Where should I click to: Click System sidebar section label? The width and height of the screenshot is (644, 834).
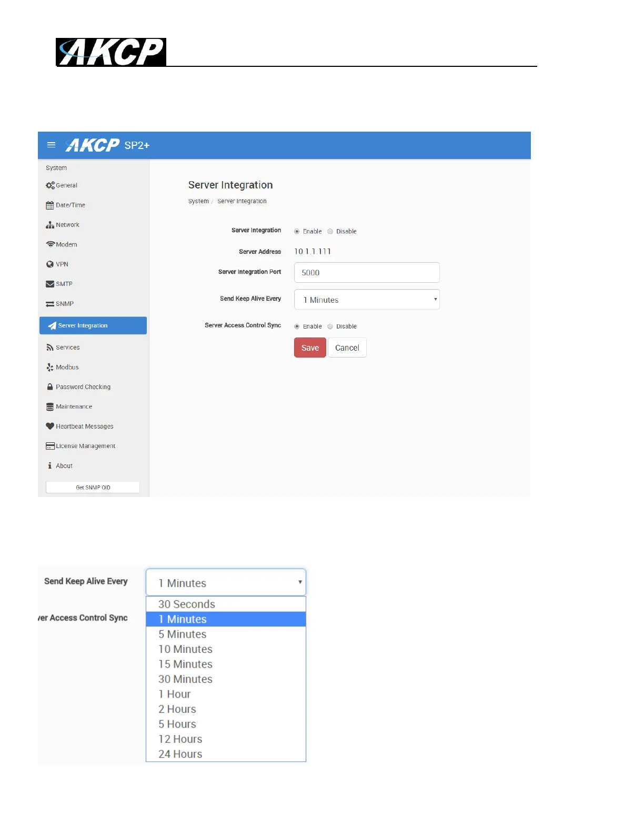pos(56,168)
